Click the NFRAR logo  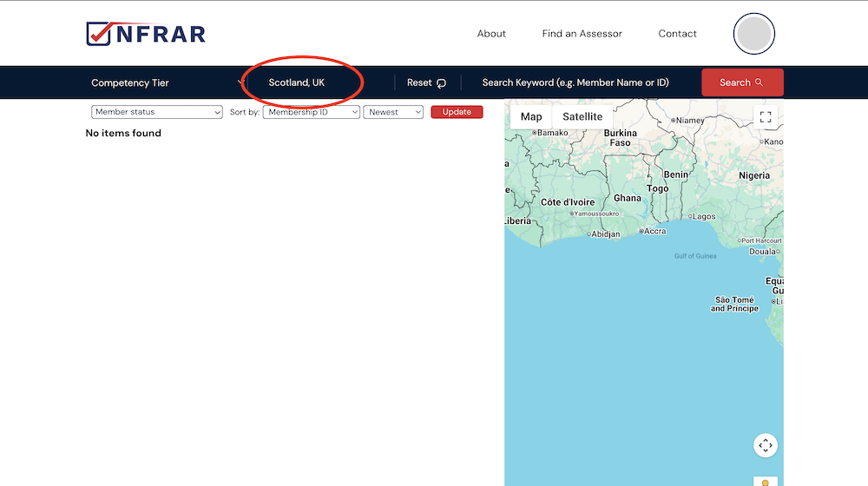(146, 34)
